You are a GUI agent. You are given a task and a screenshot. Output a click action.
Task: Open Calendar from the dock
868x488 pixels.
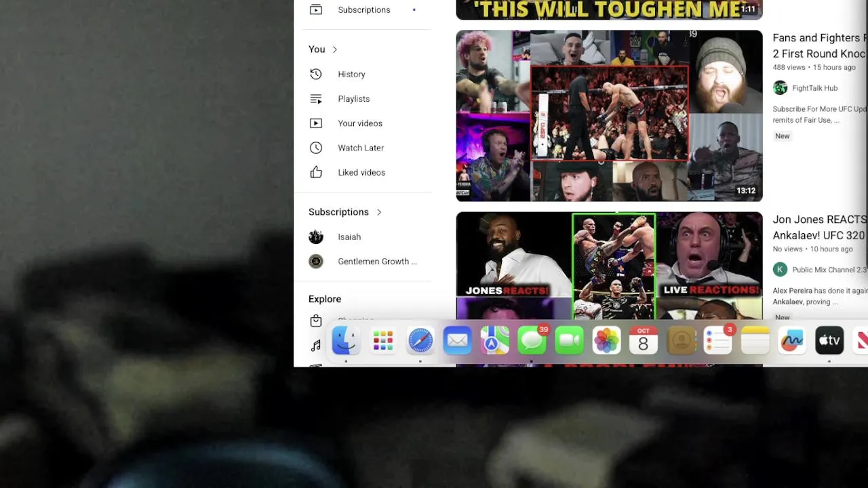[x=644, y=341]
